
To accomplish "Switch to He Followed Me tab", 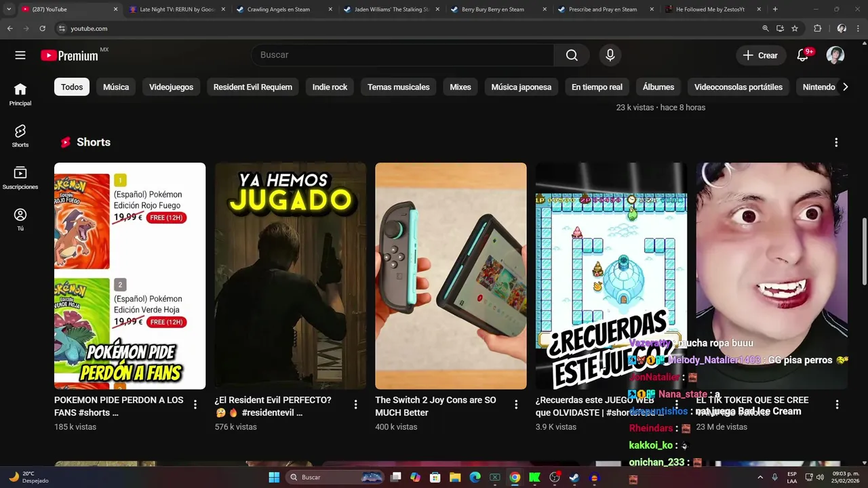I will (x=709, y=9).
